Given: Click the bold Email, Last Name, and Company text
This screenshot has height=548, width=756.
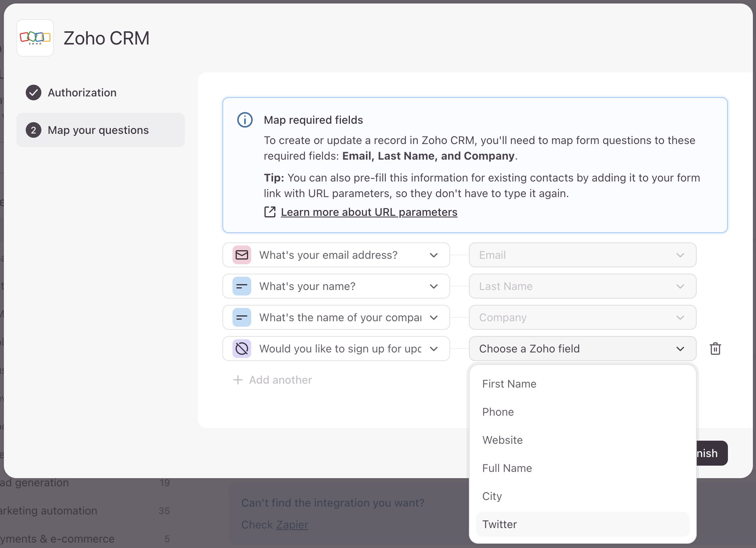Looking at the screenshot, I should pyautogui.click(x=428, y=156).
